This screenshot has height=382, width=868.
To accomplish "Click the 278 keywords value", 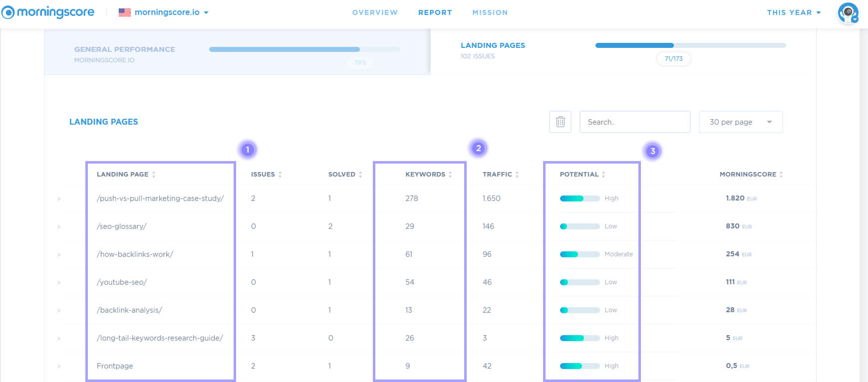I will tap(412, 198).
